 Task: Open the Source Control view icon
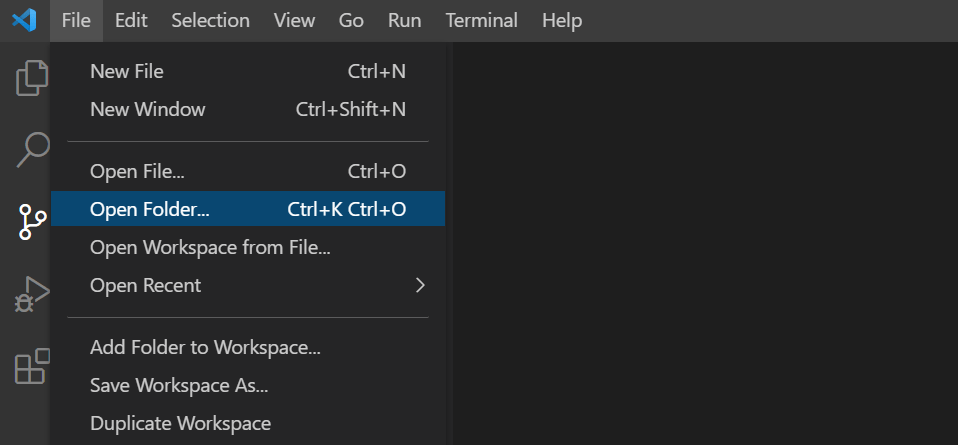32,222
